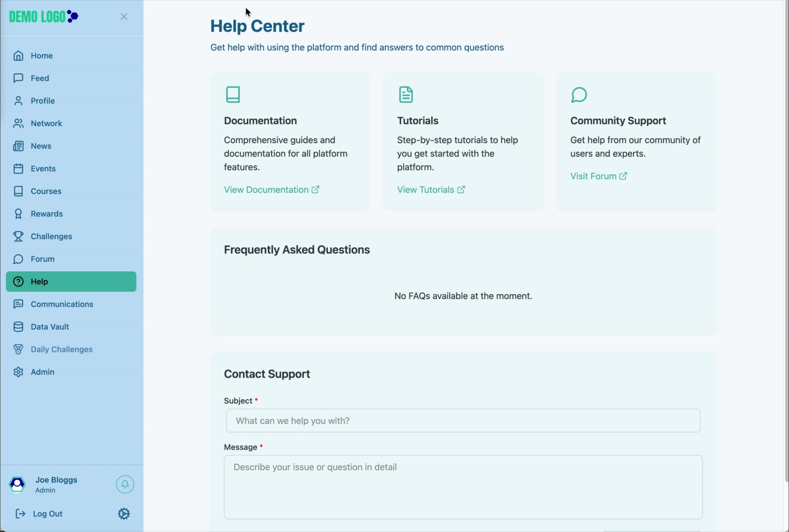Click the Help Center heading
789x532 pixels.
point(258,26)
